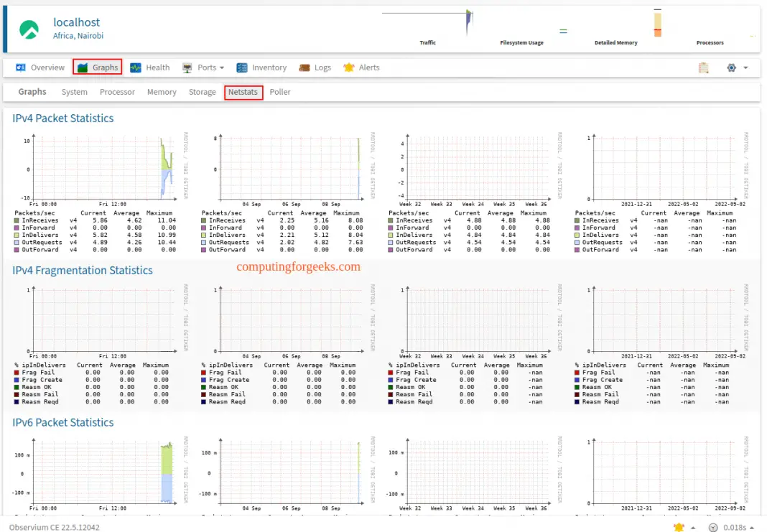The height and width of the screenshot is (532, 767).
Task: Click the Observium logo in the header
Action: coord(29,27)
